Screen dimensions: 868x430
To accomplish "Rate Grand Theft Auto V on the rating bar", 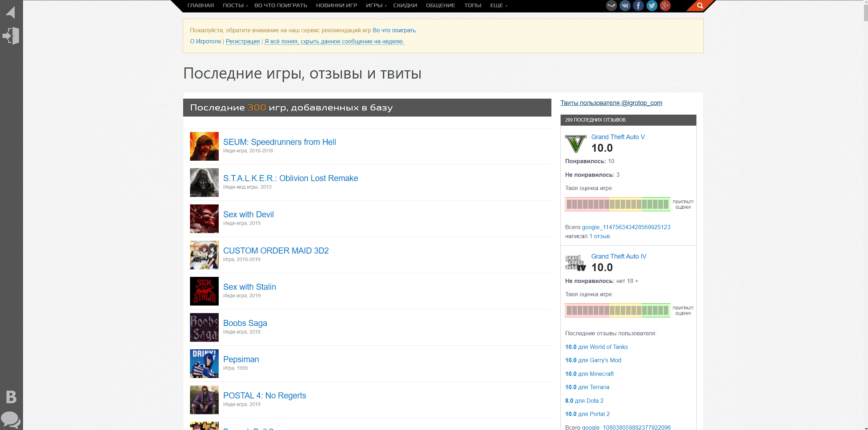I will [x=617, y=204].
